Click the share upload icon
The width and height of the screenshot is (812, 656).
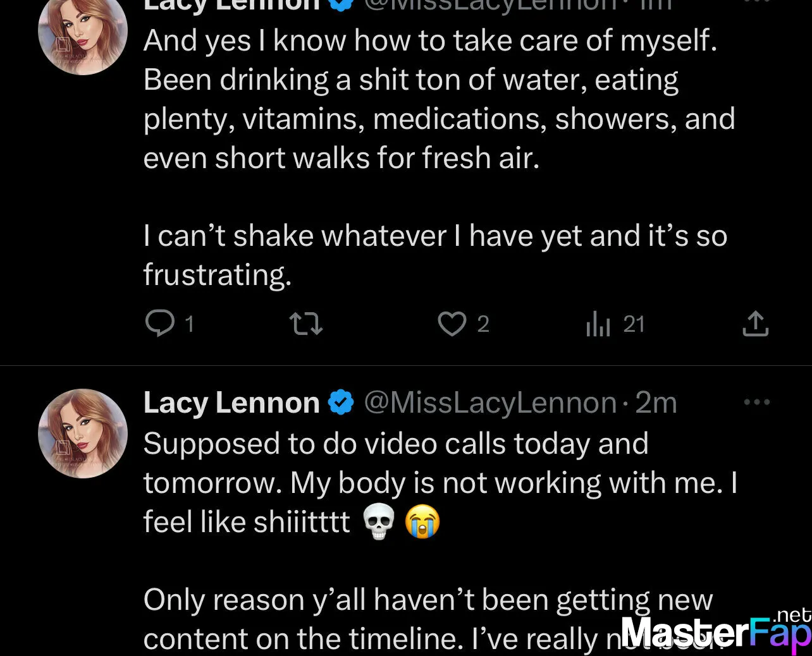tap(755, 324)
